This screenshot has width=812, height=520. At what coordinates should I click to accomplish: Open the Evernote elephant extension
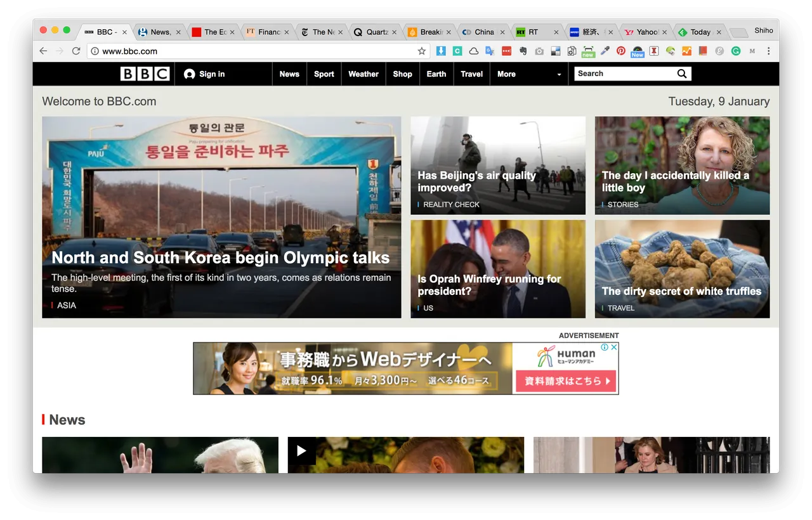(x=523, y=51)
